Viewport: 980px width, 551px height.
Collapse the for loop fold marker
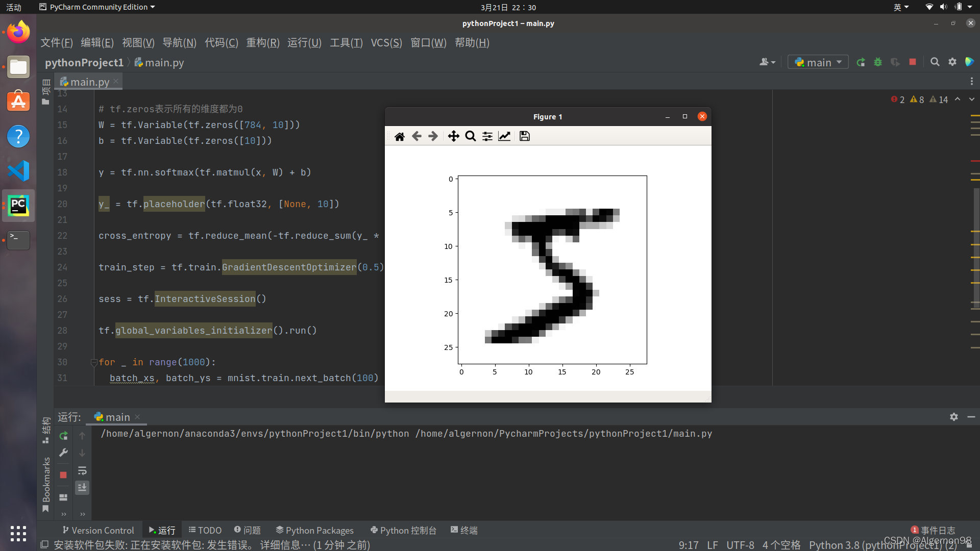94,363
